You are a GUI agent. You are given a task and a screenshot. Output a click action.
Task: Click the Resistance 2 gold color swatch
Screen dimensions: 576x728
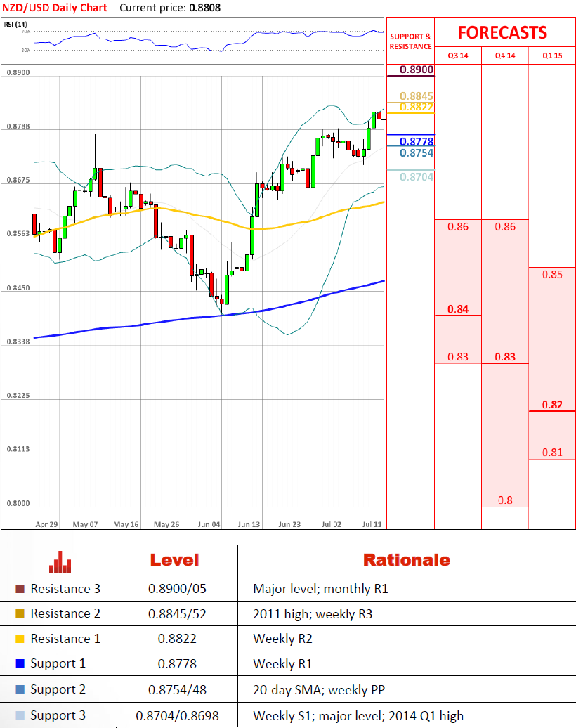tap(20, 613)
